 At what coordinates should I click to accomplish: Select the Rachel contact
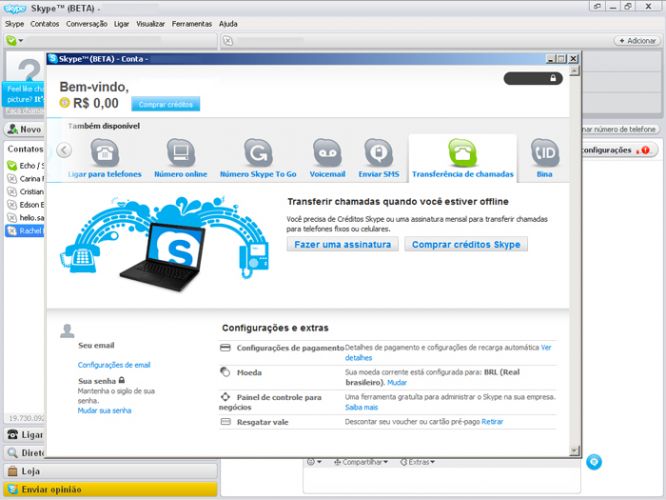[x=25, y=231]
